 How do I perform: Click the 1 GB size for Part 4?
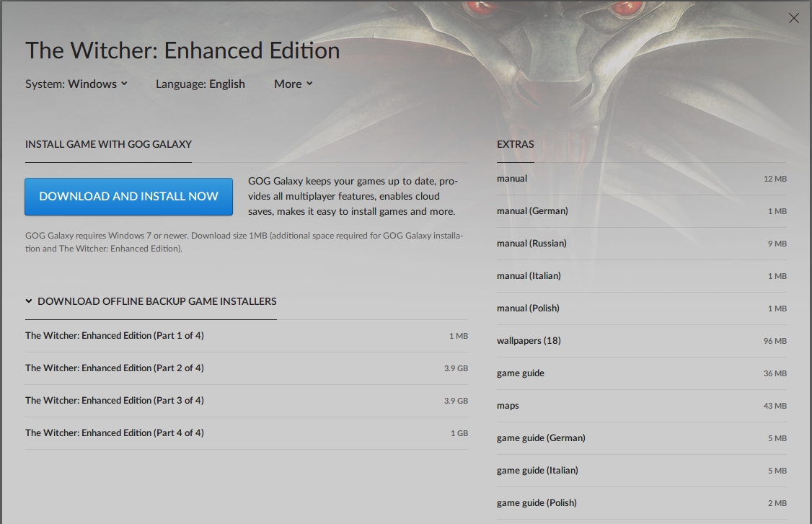459,433
